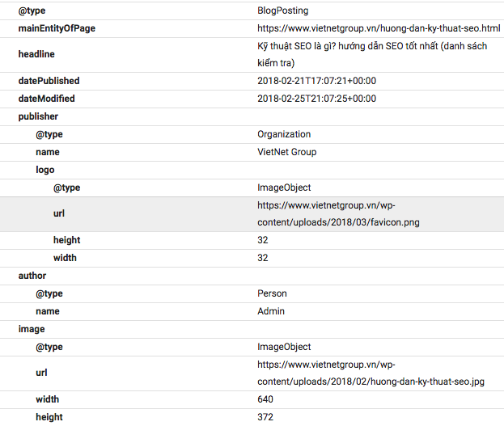Select the image section label
504x426 pixels.
[32, 329]
